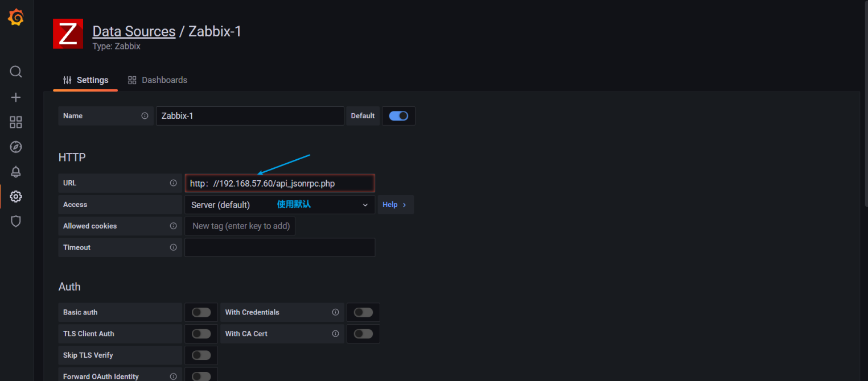
Task: Click the URL input field
Action: (x=279, y=183)
